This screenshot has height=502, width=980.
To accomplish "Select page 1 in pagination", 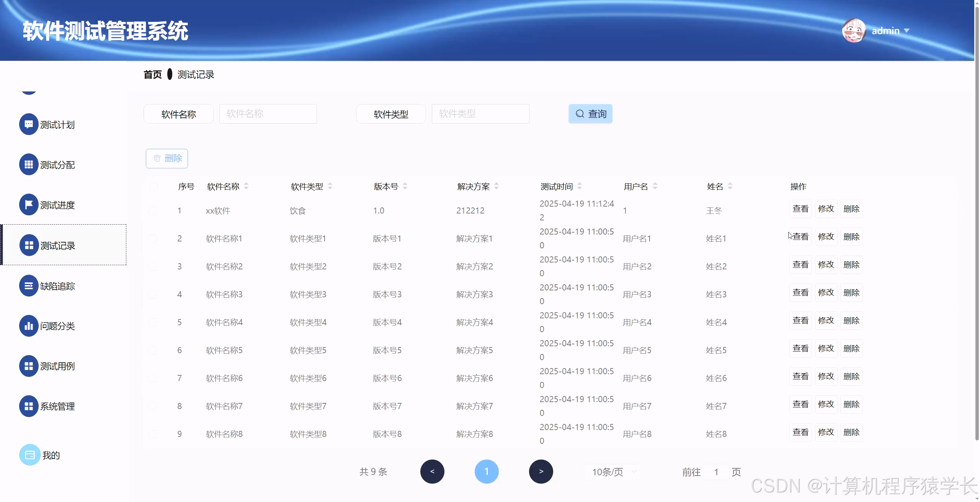I will 487,471.
